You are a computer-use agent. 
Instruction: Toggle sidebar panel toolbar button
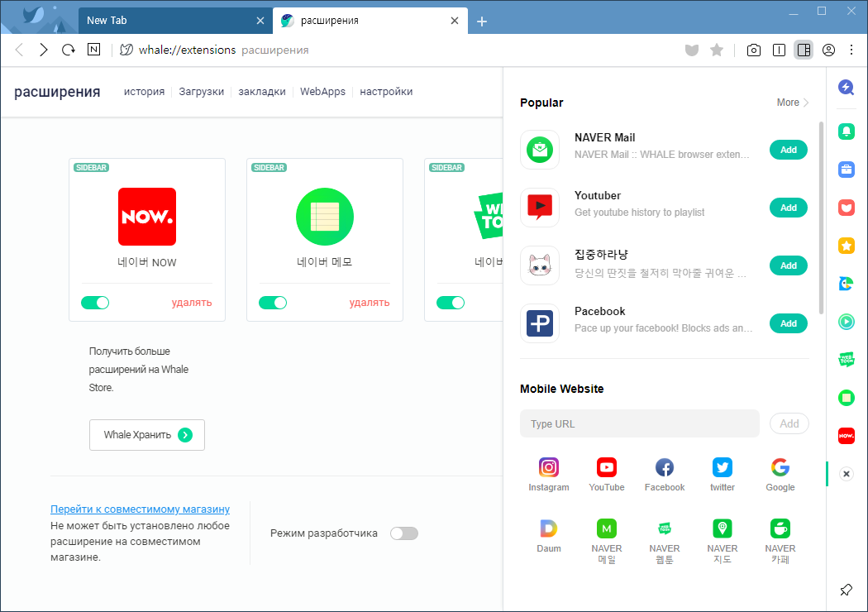coord(804,50)
